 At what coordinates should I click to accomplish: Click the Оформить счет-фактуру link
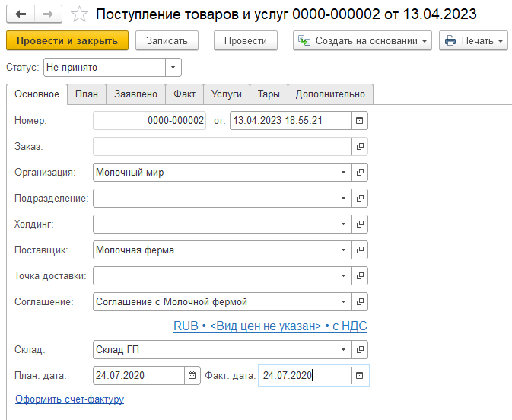point(69,399)
